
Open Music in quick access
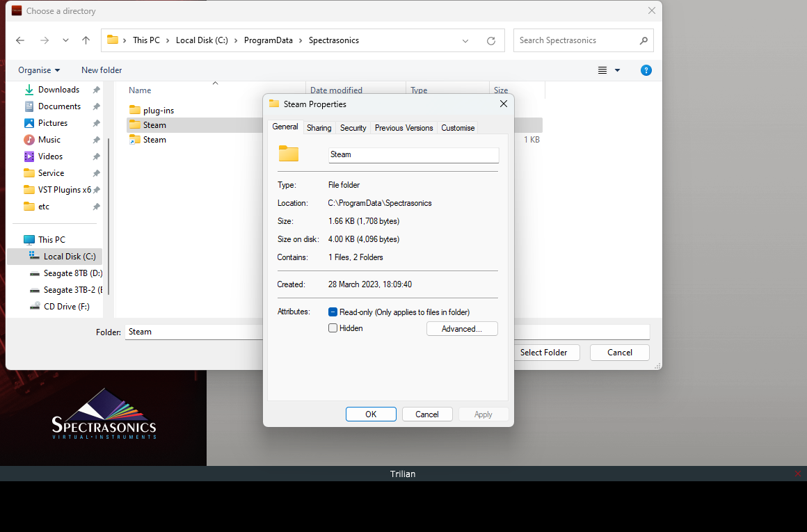coord(49,139)
